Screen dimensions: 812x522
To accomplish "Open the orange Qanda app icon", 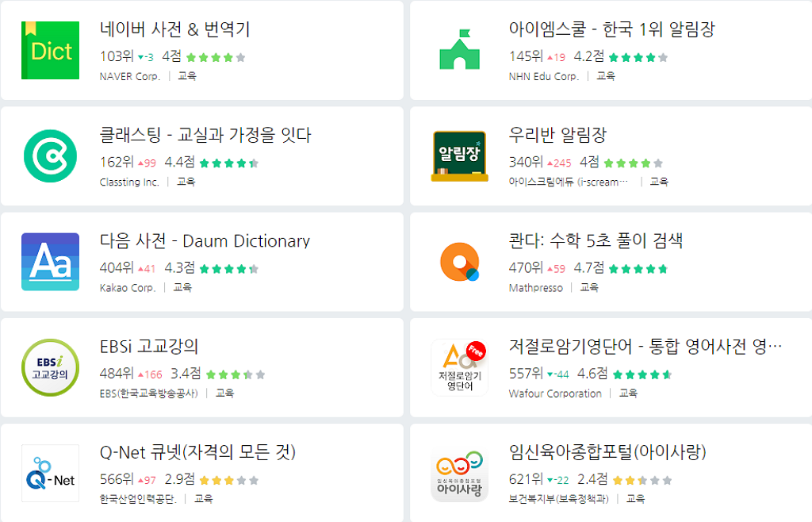I will tap(459, 262).
